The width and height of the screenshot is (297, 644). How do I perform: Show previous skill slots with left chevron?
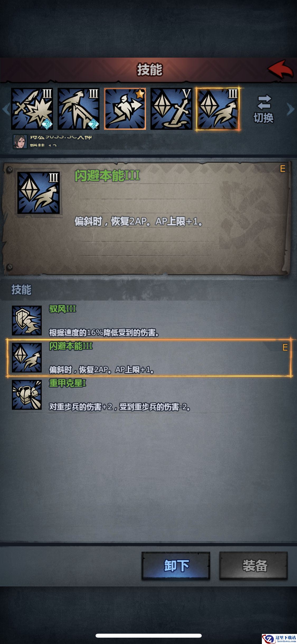pos(6,109)
